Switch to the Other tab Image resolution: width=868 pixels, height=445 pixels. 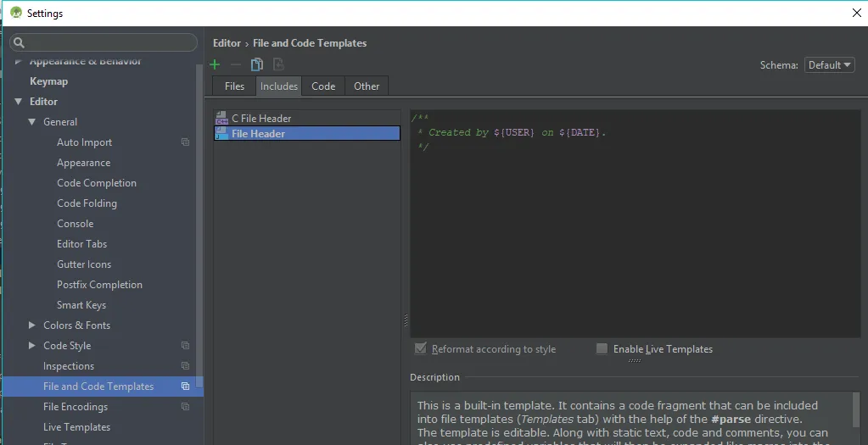[x=367, y=86]
